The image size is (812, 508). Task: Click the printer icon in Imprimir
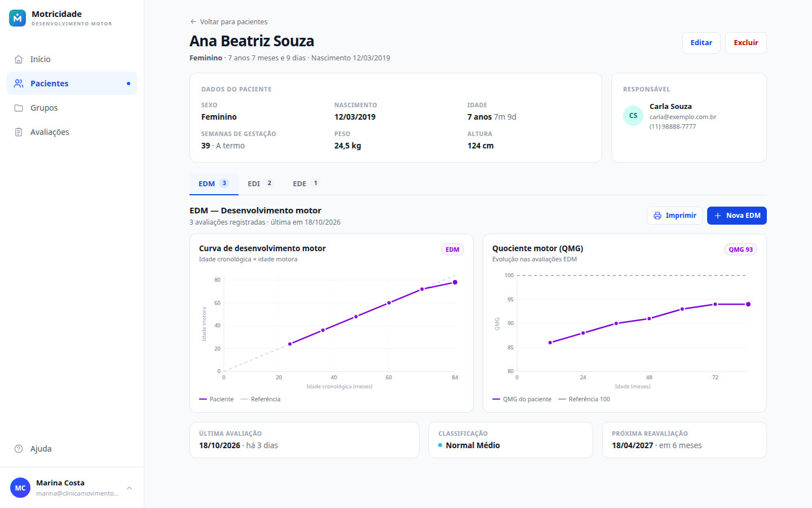[x=657, y=216]
